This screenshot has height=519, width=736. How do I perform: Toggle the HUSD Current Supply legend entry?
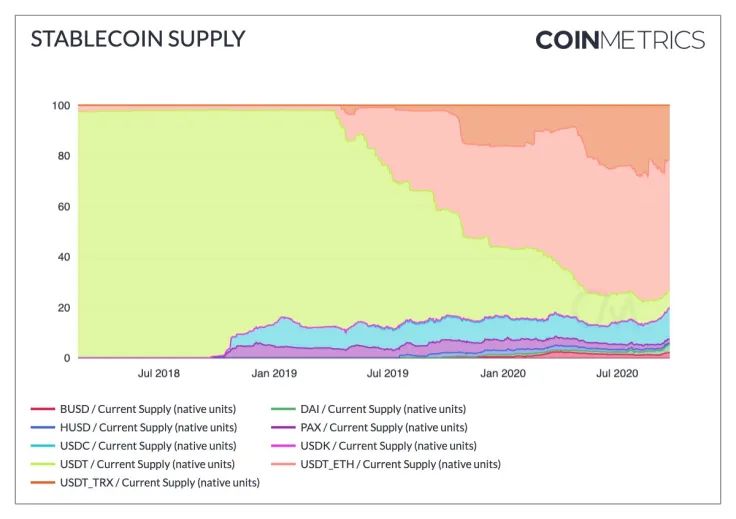(134, 427)
